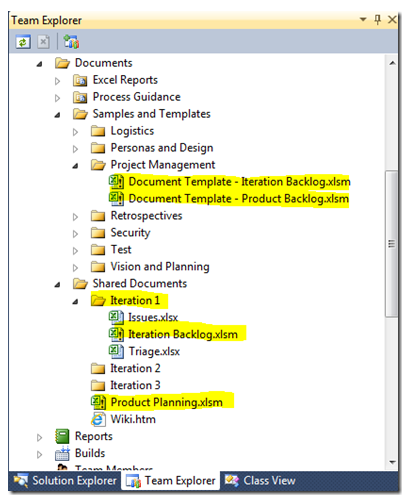
Task: Click the Excel icon next to Issues.xlsx
Action: point(116,317)
